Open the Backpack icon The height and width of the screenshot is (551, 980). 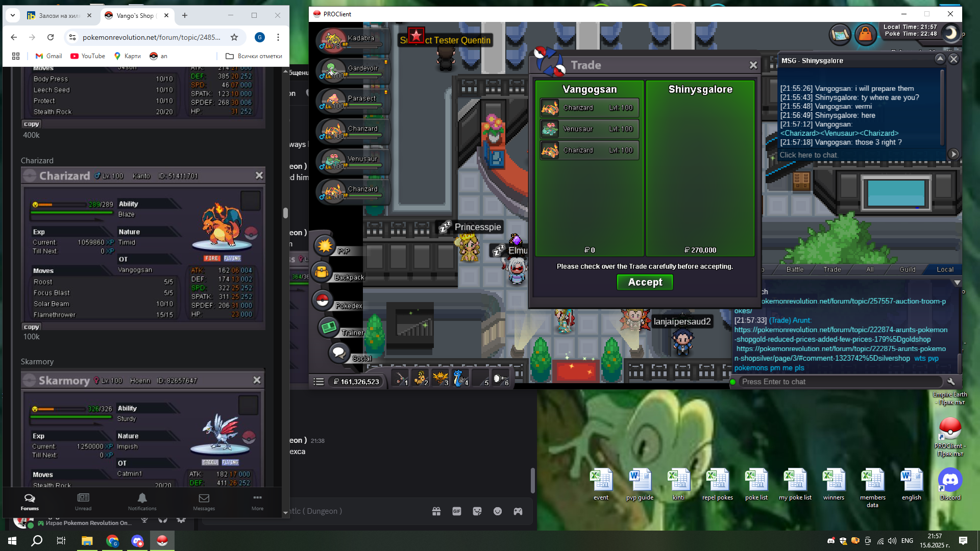[x=322, y=272]
